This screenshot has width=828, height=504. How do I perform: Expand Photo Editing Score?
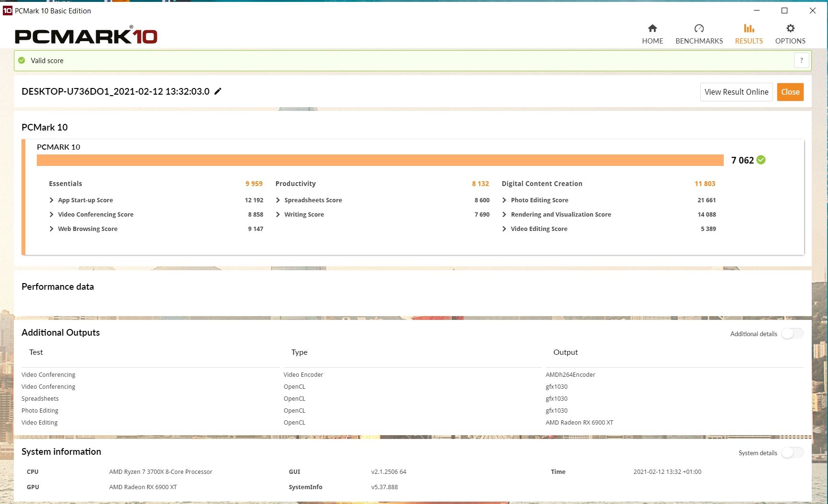click(504, 200)
